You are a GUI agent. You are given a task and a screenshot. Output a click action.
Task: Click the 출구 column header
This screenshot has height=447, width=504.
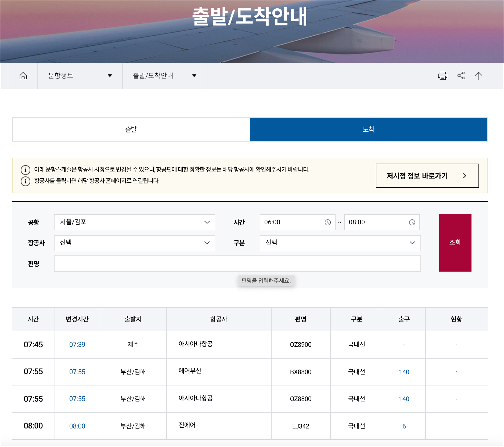404,319
